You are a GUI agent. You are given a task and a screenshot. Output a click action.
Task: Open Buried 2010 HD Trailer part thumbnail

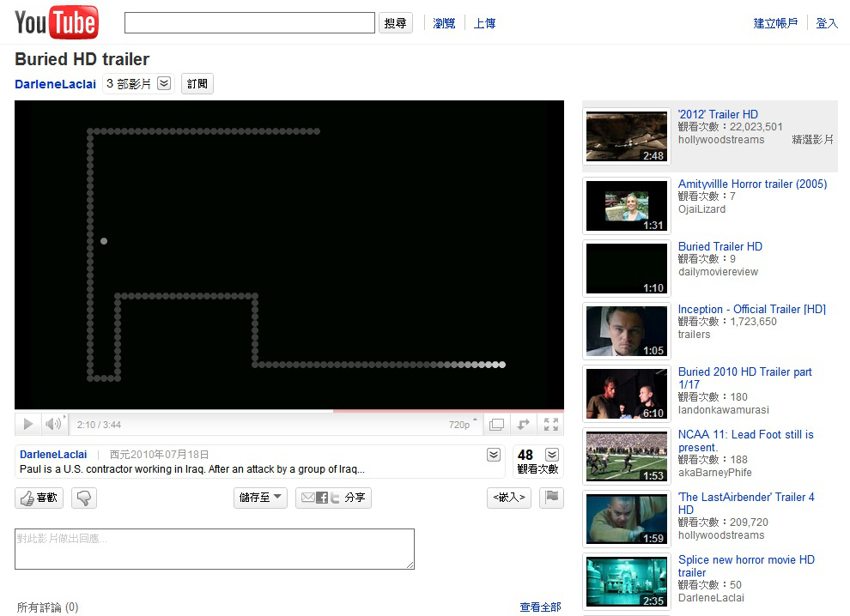point(627,394)
